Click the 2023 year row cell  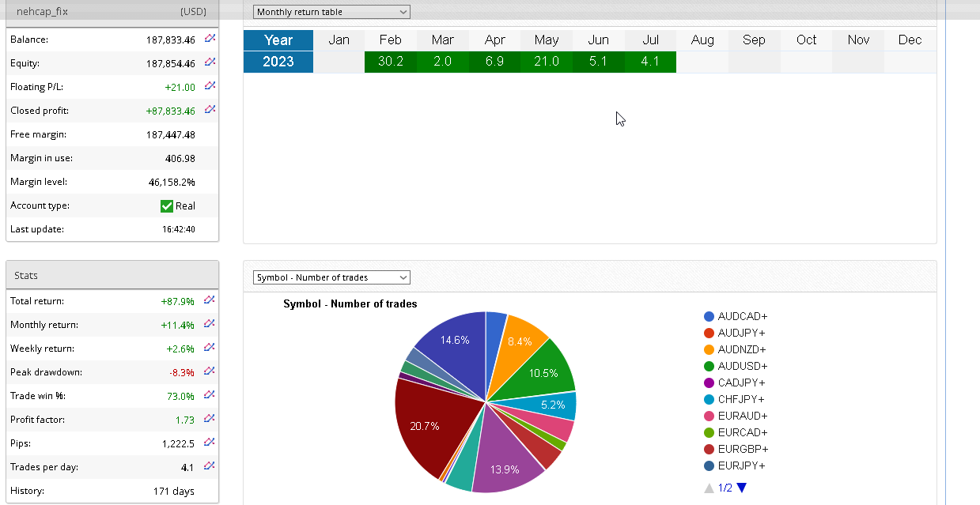(x=278, y=62)
